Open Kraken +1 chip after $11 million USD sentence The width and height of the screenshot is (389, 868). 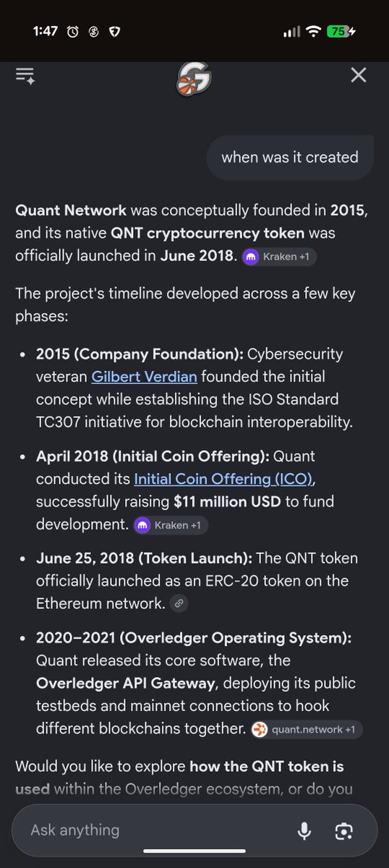click(171, 525)
